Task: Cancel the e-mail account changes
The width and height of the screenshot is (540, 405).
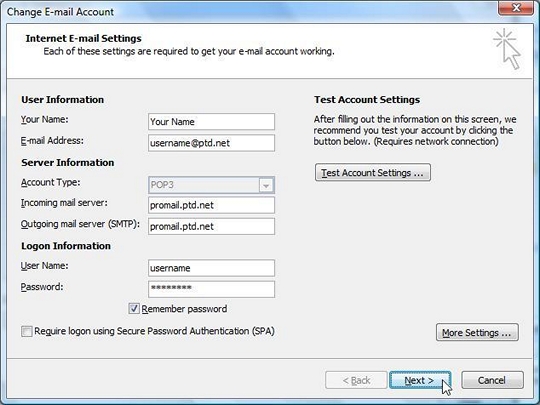Action: pyautogui.click(x=492, y=380)
